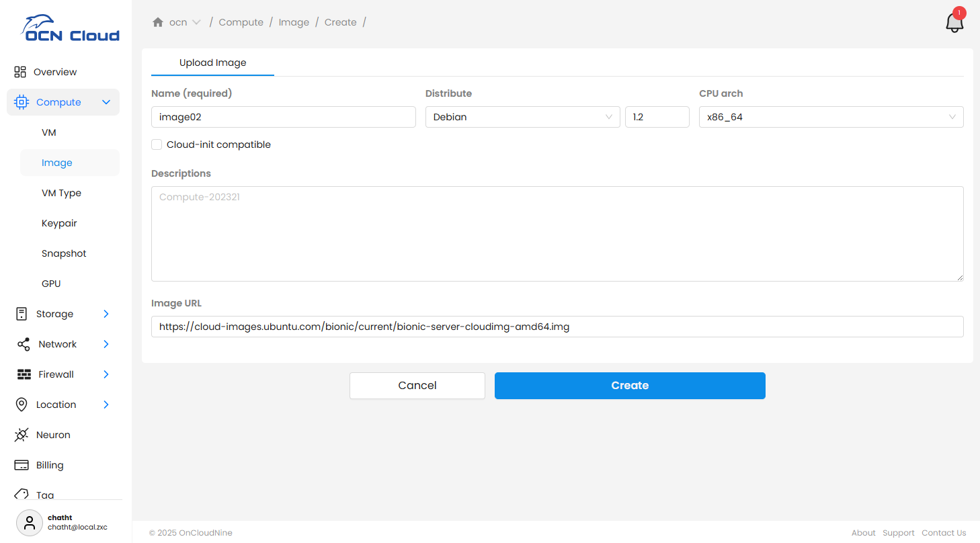Open the CPU arch x86_64 dropdown
Screen dimensions: 980x543
pos(831,117)
